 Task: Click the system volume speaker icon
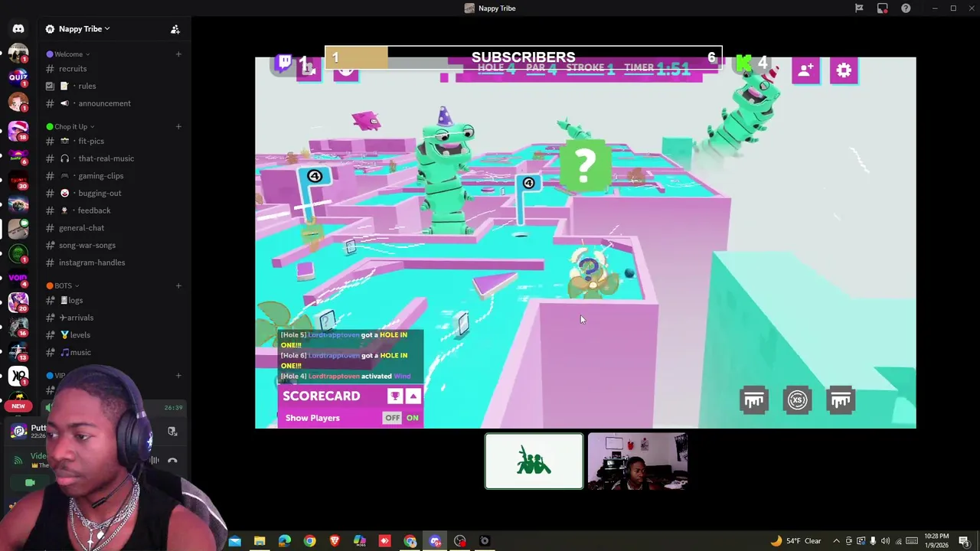tap(885, 541)
